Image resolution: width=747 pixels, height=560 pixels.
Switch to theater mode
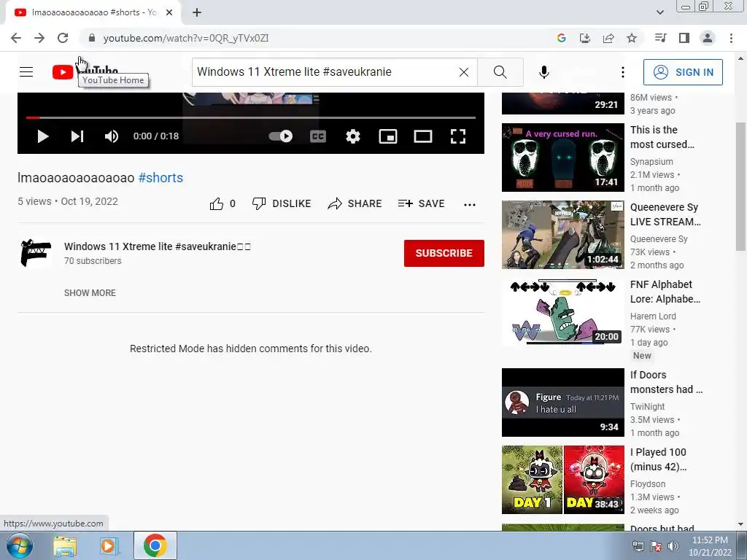pyautogui.click(x=423, y=136)
